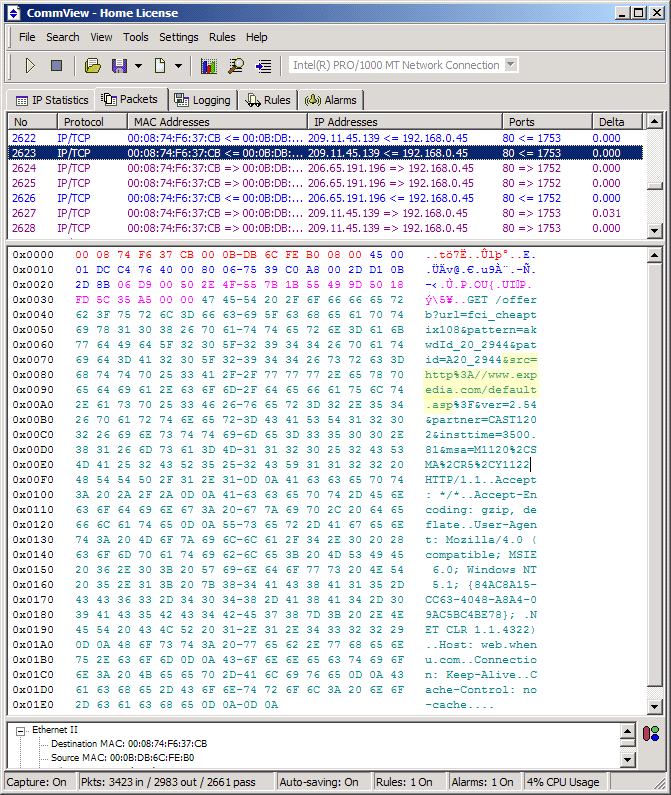Click the packet list scrollbar thumb

654,186
